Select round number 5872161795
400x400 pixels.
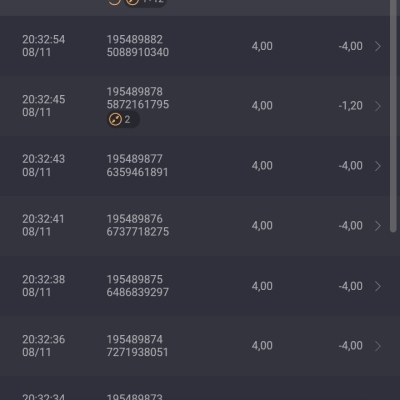(138, 105)
